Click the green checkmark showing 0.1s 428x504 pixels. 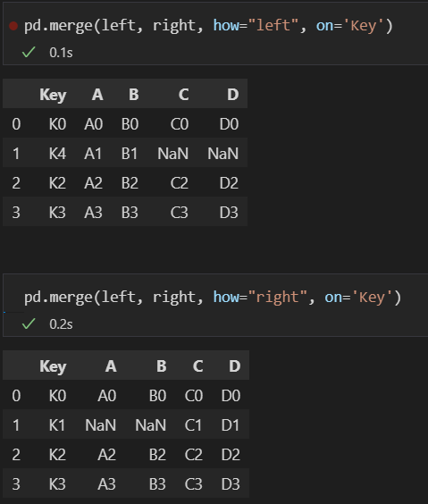pyautogui.click(x=29, y=52)
